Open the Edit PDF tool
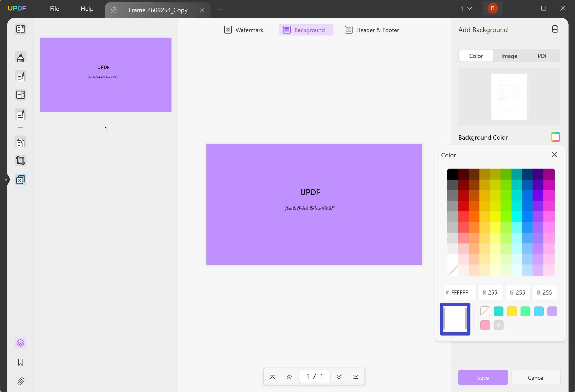 pos(21,76)
